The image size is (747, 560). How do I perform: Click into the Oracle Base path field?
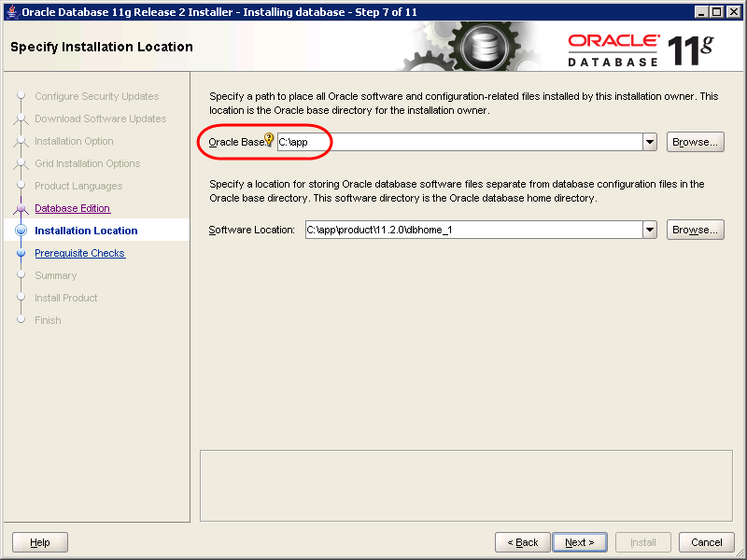(459, 142)
